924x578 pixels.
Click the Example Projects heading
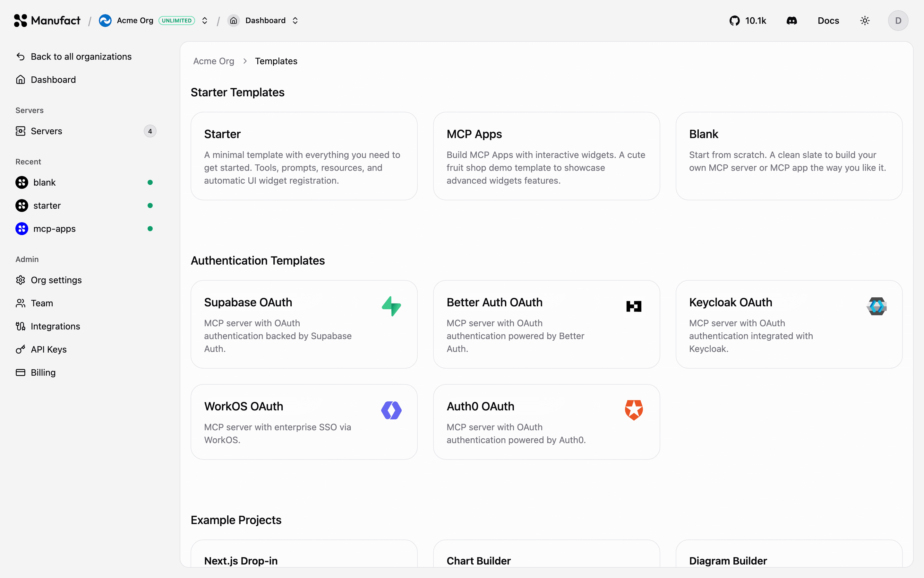click(236, 520)
